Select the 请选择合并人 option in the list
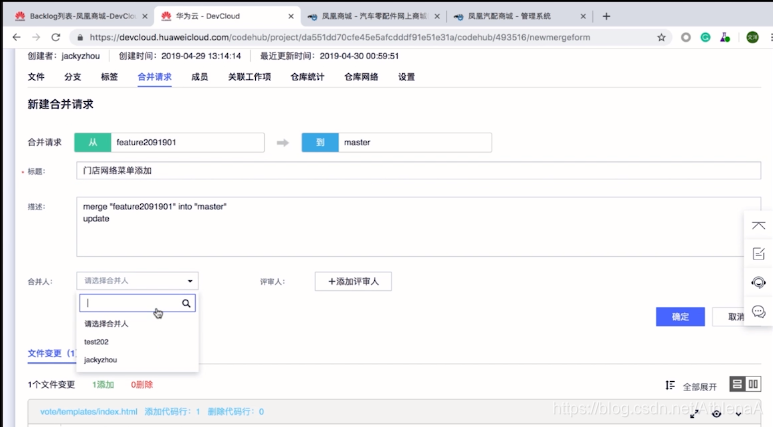The height and width of the screenshot is (427, 773). tap(106, 324)
